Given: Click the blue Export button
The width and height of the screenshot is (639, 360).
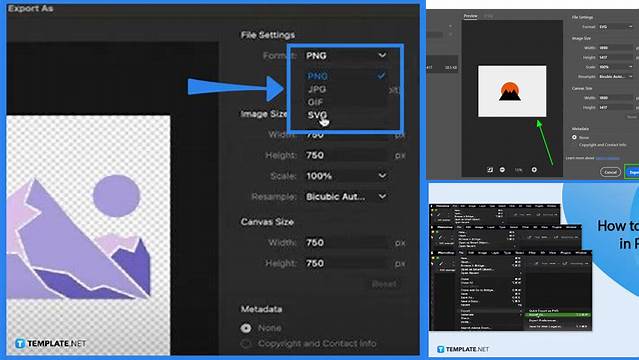Looking at the screenshot, I should pyautogui.click(x=632, y=172).
